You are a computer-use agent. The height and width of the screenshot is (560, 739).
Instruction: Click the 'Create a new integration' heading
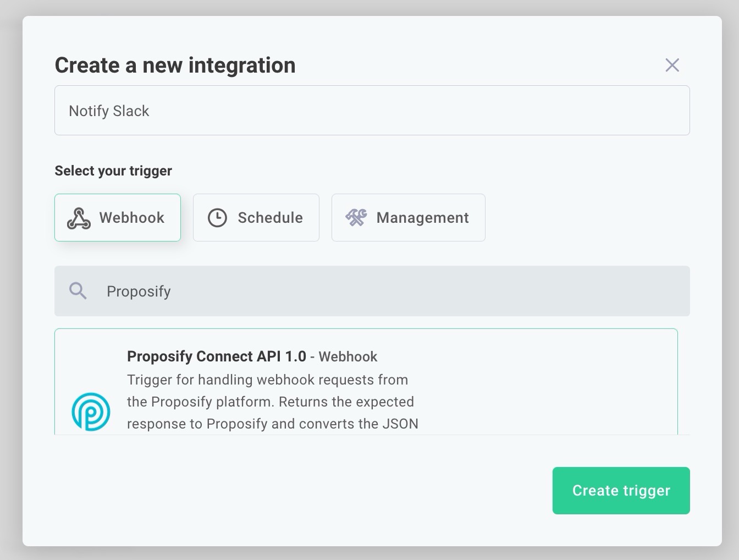coord(175,65)
